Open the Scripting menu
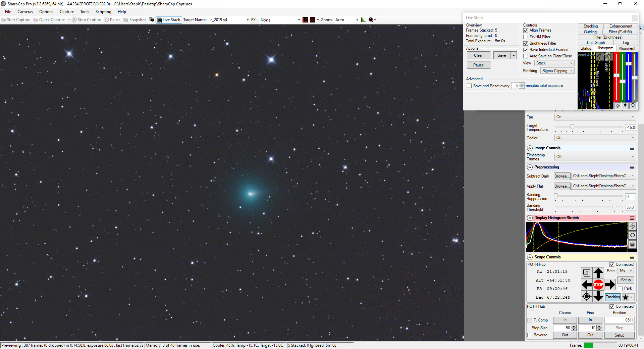This screenshot has height=349, width=644. [x=103, y=12]
